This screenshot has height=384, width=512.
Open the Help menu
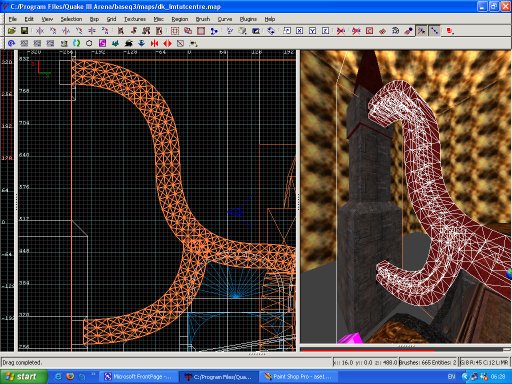(270, 19)
